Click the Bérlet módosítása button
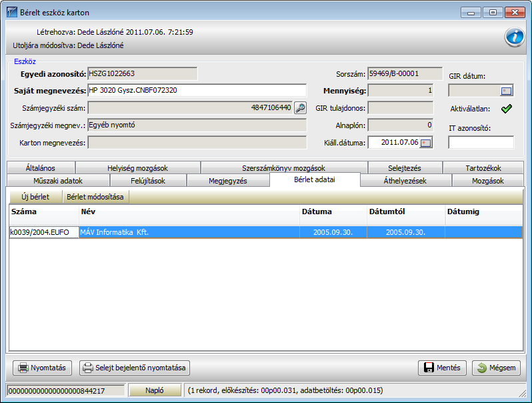The width and height of the screenshot is (532, 403). 95,197
